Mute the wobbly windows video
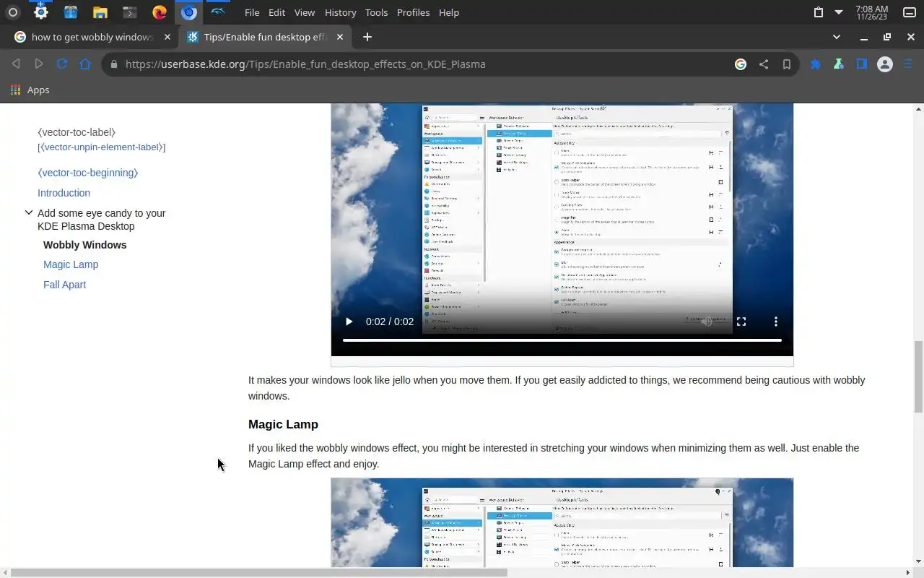 click(x=707, y=322)
